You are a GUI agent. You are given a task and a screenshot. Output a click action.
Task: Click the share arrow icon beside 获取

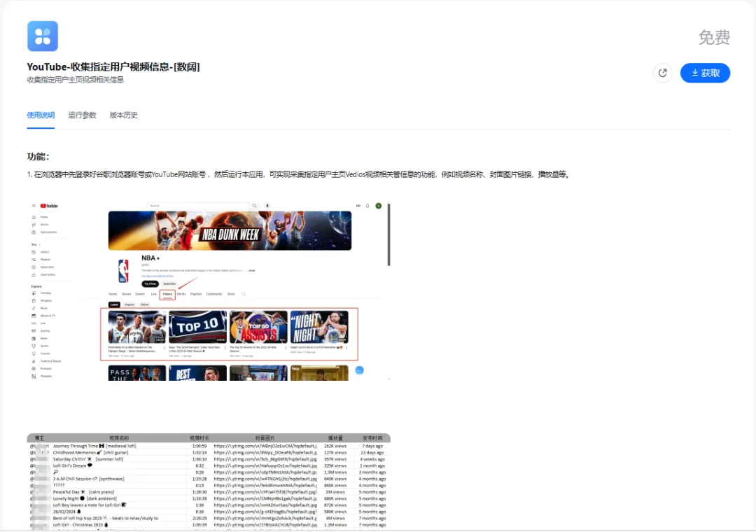662,73
